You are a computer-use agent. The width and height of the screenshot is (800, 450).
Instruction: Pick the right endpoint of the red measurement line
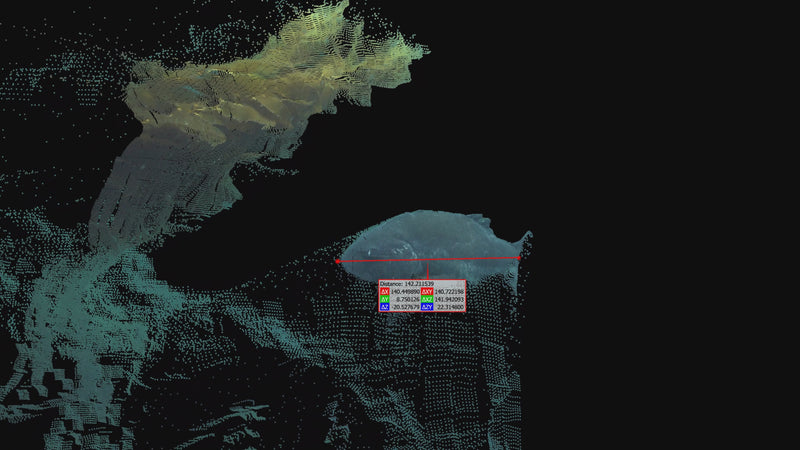[x=519, y=258]
